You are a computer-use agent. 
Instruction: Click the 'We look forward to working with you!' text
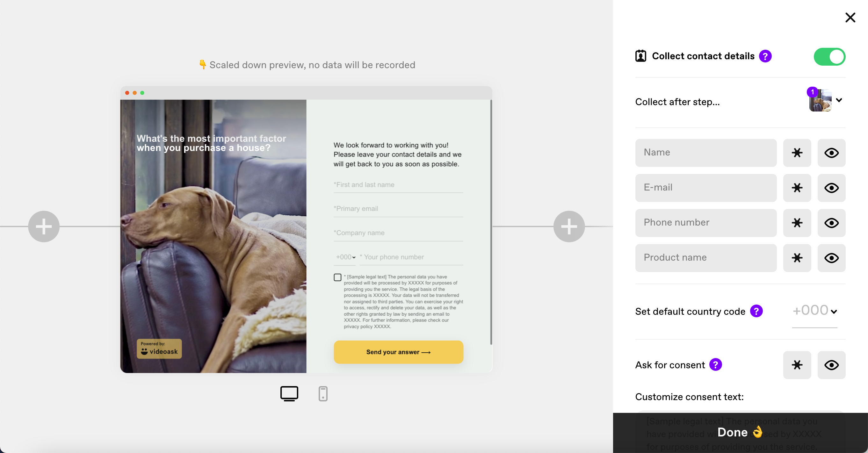391,145
